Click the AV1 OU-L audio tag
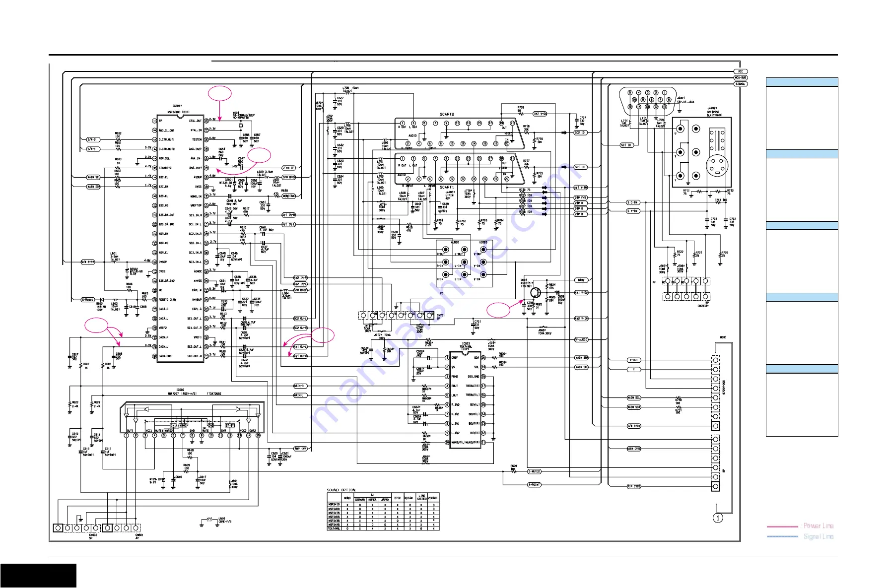Viewport: 886px width, 588px height. coord(300,347)
